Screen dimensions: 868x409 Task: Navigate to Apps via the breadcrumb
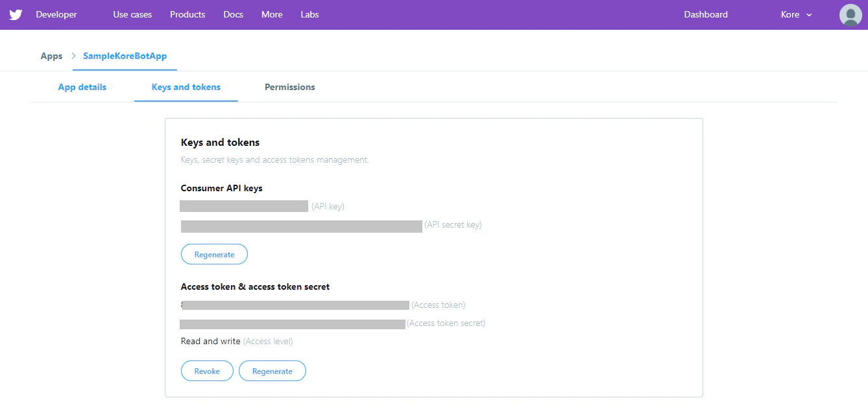[x=51, y=56]
